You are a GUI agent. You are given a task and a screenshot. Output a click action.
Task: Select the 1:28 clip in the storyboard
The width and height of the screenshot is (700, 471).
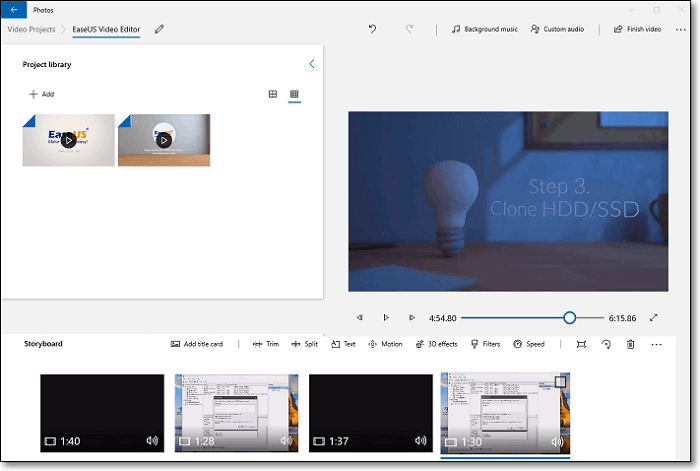point(237,413)
